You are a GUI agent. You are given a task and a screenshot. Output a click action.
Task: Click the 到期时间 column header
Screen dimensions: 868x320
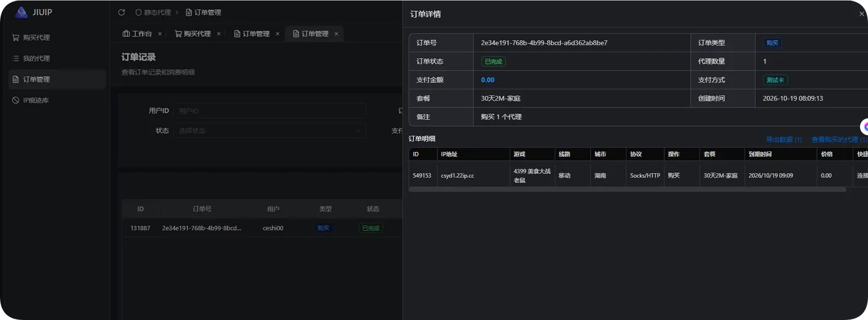760,154
